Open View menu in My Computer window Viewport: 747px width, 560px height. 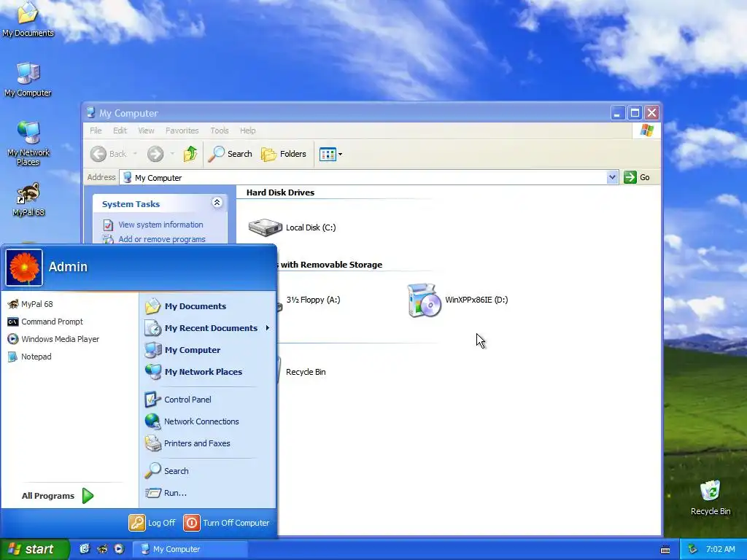[x=146, y=131]
